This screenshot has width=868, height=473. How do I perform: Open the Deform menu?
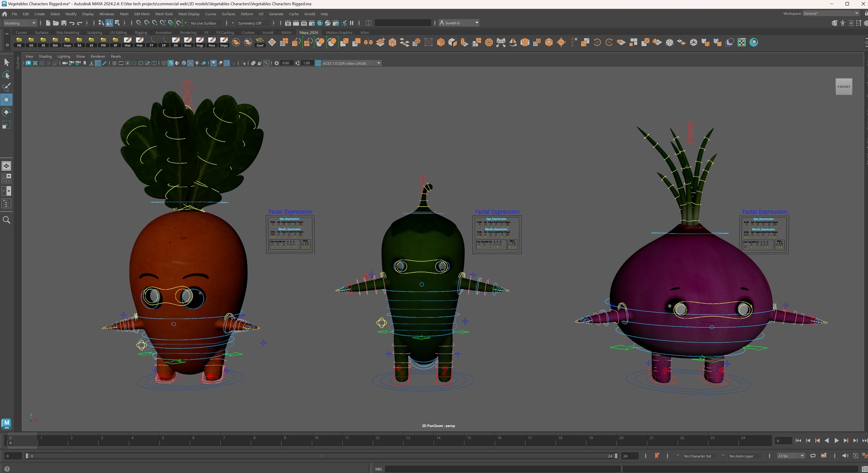247,14
